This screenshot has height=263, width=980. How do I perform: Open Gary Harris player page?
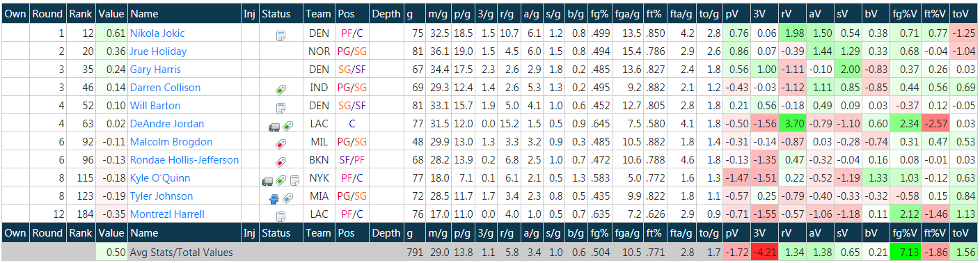pos(155,70)
